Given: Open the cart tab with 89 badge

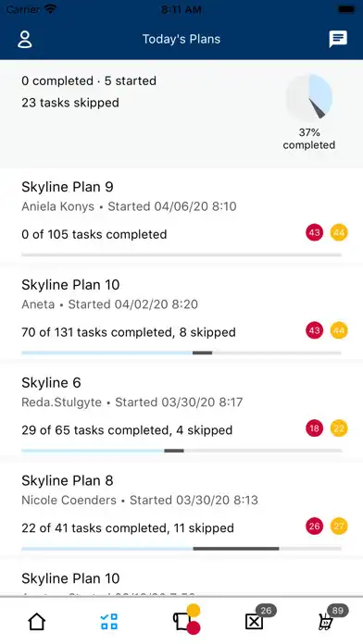Looking at the screenshot, I should (332, 618).
